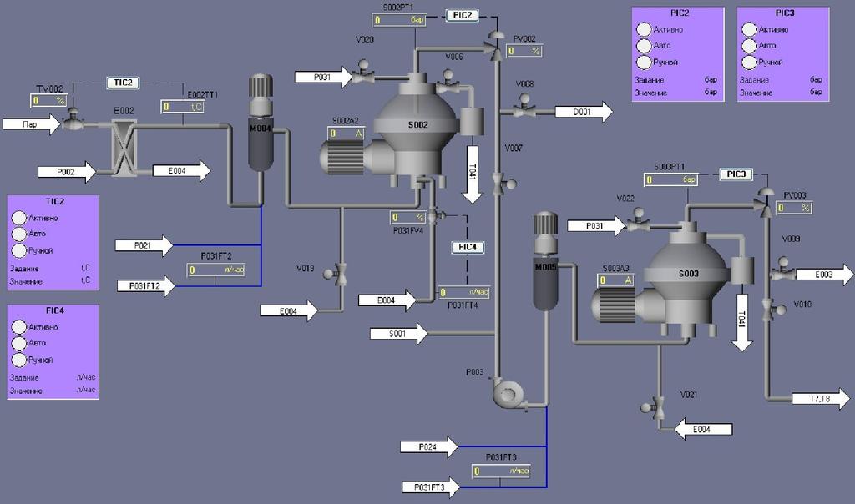Select Активно in PIC3 panel

tap(749, 29)
